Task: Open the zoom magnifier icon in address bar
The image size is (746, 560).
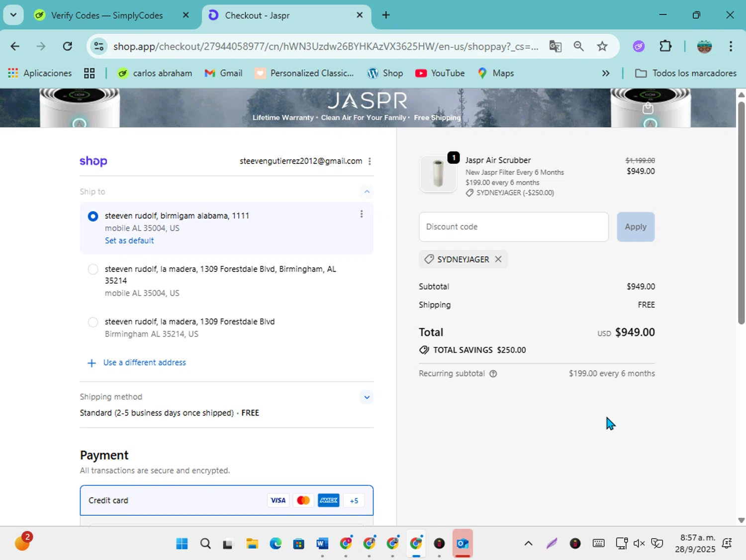Action: (578, 46)
